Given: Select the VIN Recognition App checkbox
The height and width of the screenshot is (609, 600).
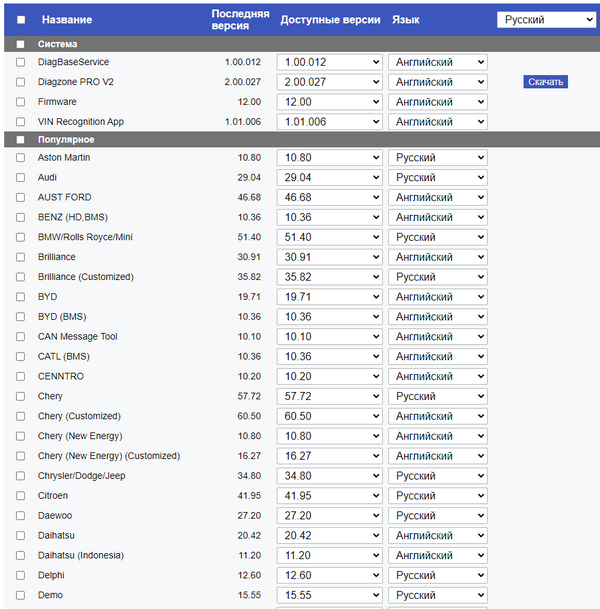Looking at the screenshot, I should pyautogui.click(x=20, y=122).
